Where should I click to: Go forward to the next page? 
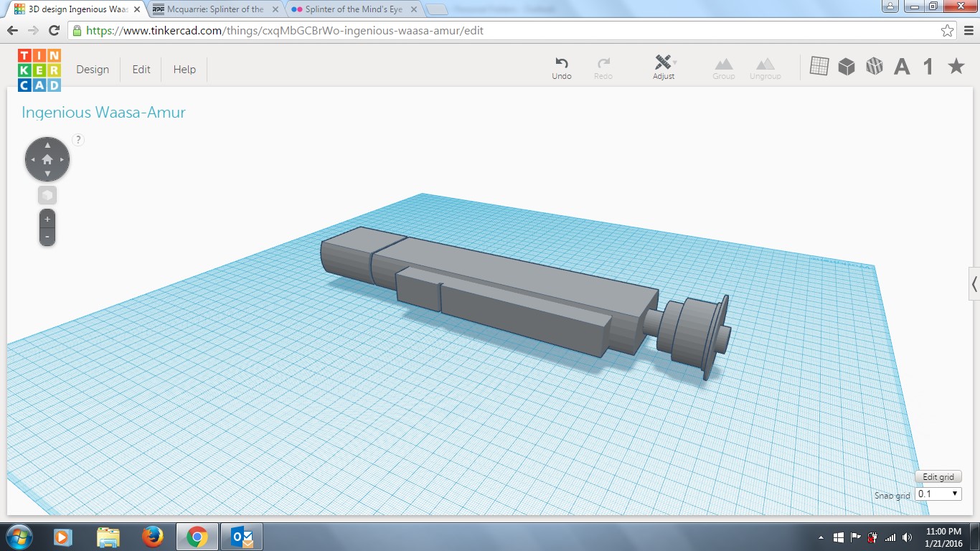coord(33,31)
